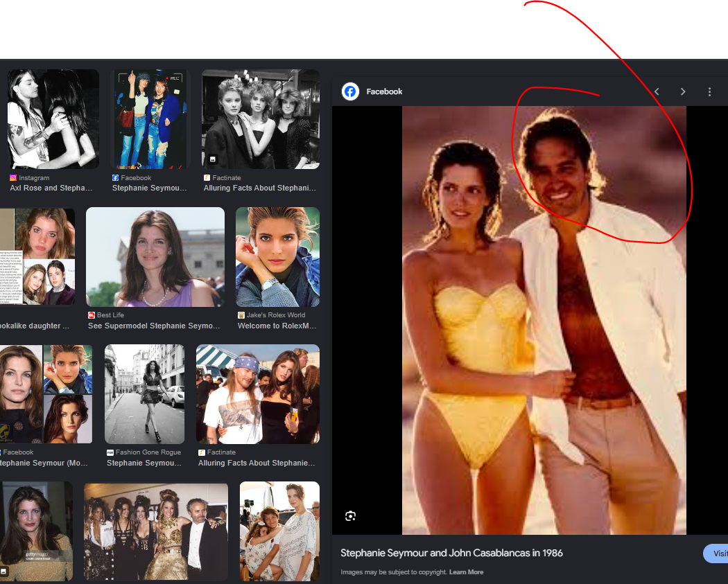728x584 pixels.
Task: Click the 'Jake's Rolex World' source label
Action: pos(276,315)
